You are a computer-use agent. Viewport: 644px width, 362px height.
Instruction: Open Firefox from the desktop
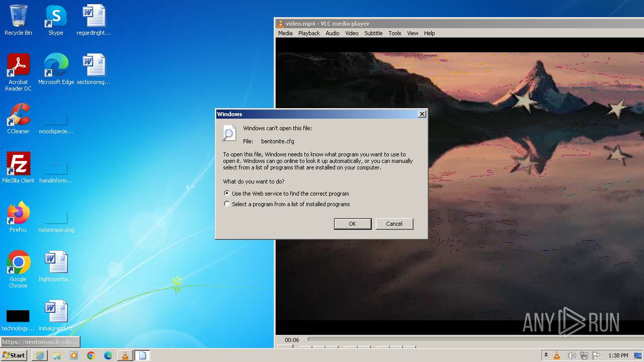[x=18, y=217]
